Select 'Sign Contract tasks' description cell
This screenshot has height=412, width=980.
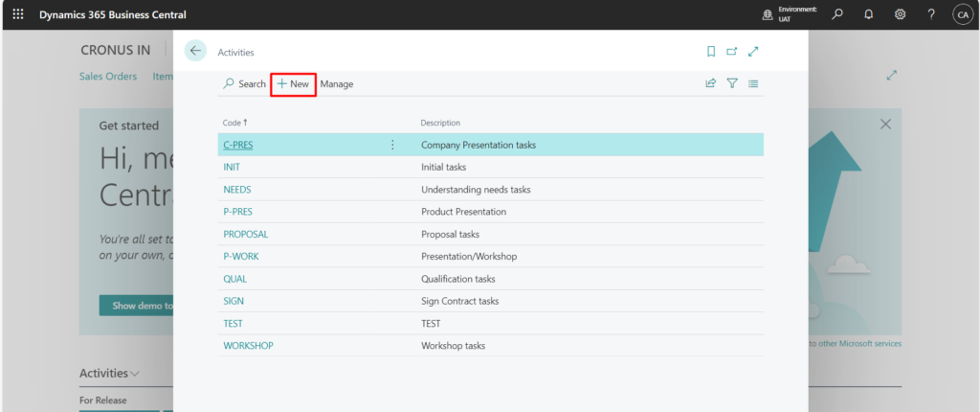(x=460, y=301)
